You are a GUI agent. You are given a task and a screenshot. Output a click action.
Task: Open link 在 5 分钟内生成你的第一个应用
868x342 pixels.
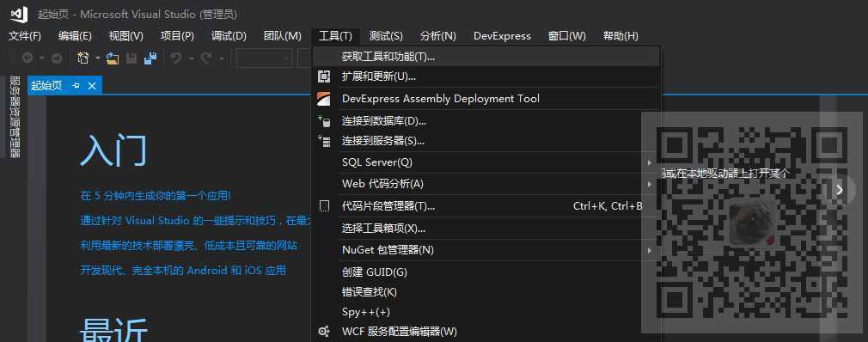coord(156,196)
